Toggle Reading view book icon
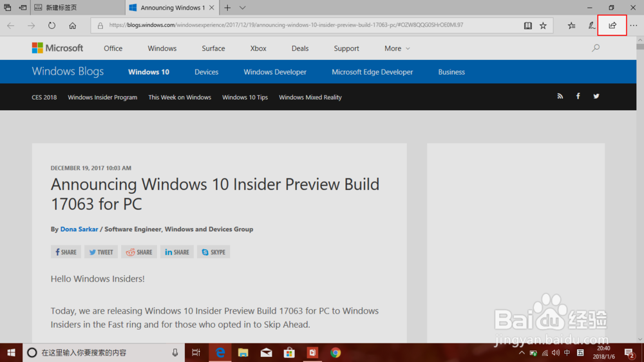 coord(528,25)
